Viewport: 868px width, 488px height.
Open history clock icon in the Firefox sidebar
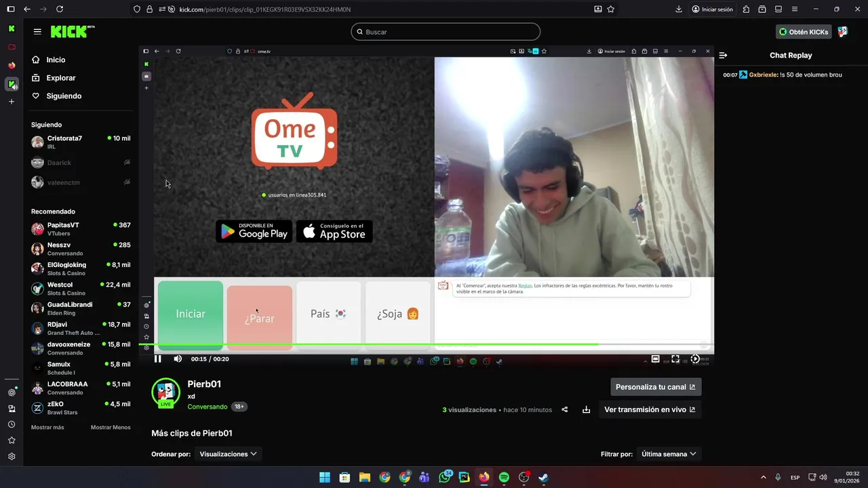click(12, 424)
